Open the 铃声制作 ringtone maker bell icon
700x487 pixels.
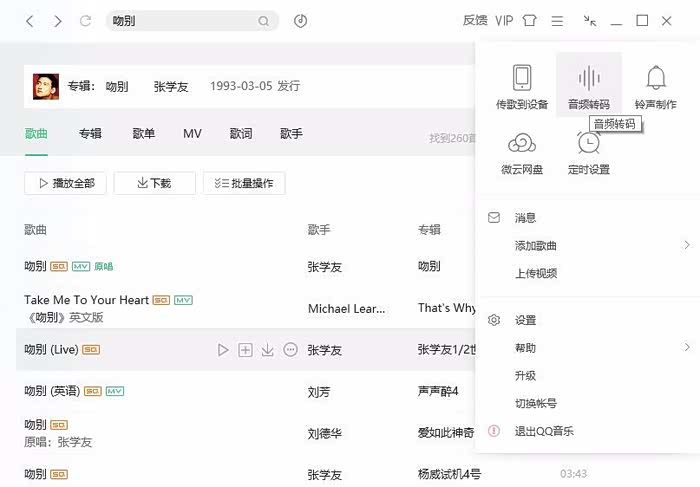click(656, 78)
